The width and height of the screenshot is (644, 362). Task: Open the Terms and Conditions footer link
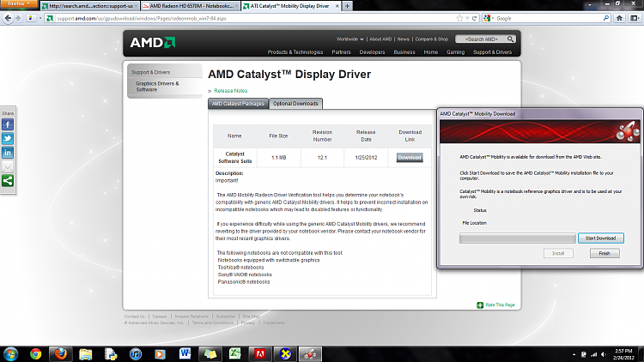click(x=212, y=323)
